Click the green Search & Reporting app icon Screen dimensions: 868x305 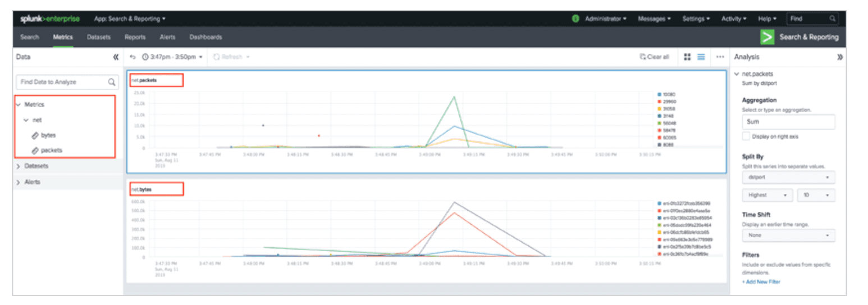pyautogui.click(x=766, y=37)
